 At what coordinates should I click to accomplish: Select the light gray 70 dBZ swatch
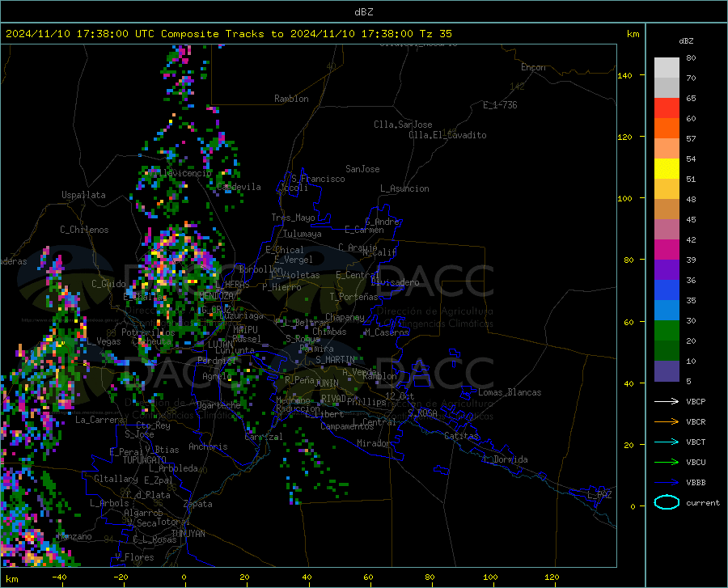[667, 68]
